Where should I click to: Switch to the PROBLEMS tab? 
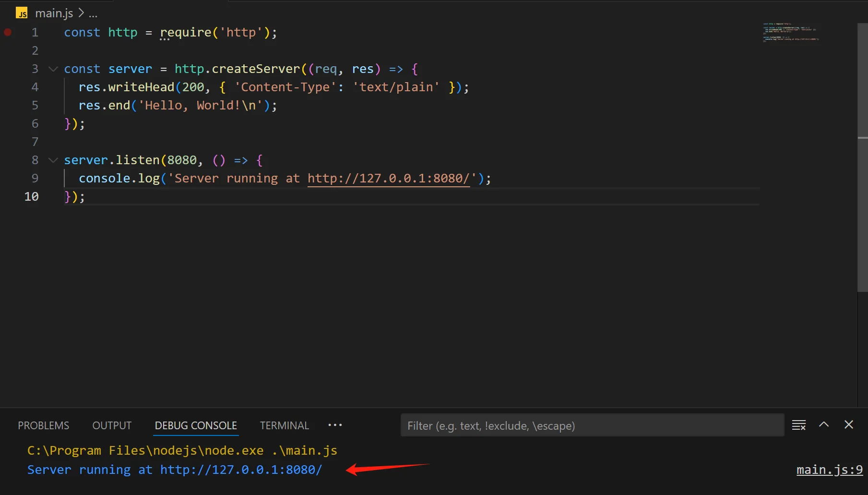pos(43,425)
